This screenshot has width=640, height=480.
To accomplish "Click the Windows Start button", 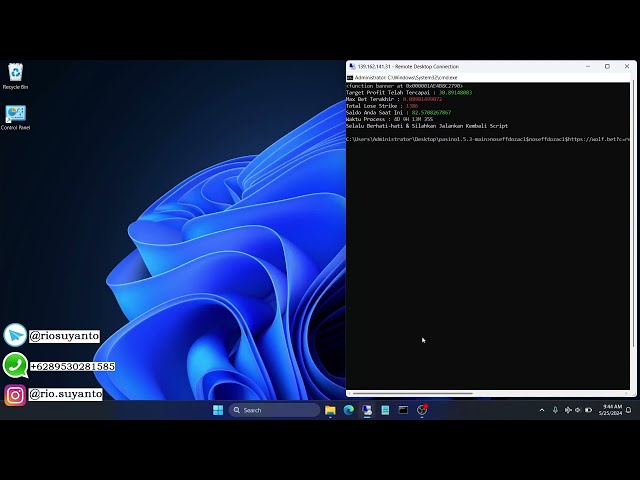I will coord(218,410).
